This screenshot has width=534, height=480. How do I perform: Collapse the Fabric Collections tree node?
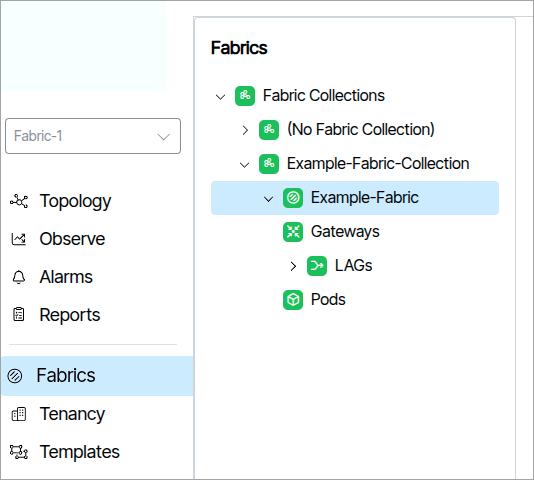(x=221, y=97)
